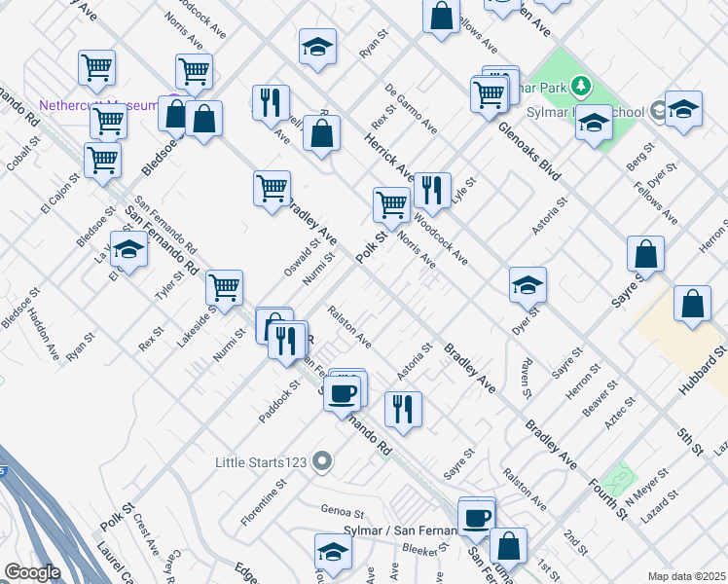Select shopping cart marker at Polk St and Norris Ave

pyautogui.click(x=391, y=206)
